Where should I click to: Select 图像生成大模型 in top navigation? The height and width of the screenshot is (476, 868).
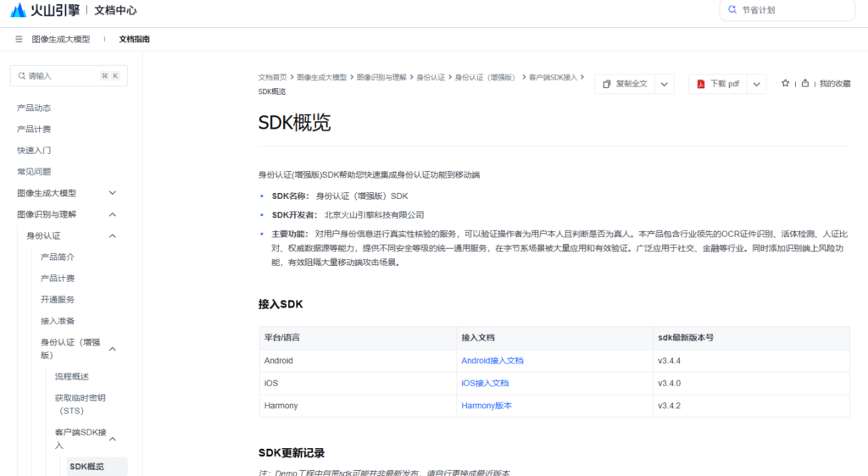(x=61, y=39)
